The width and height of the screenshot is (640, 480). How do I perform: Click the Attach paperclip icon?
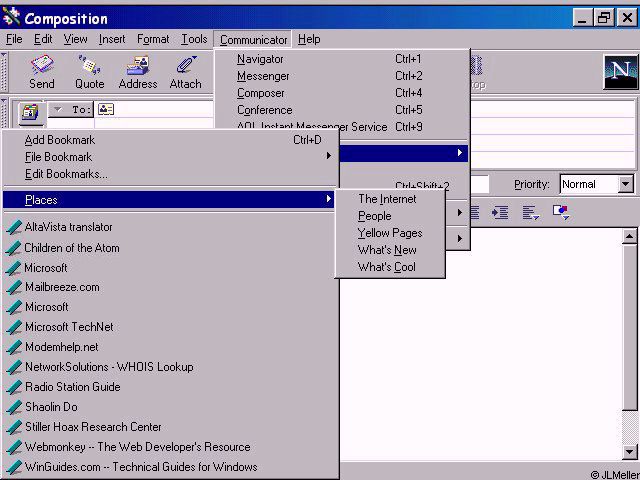186,72
